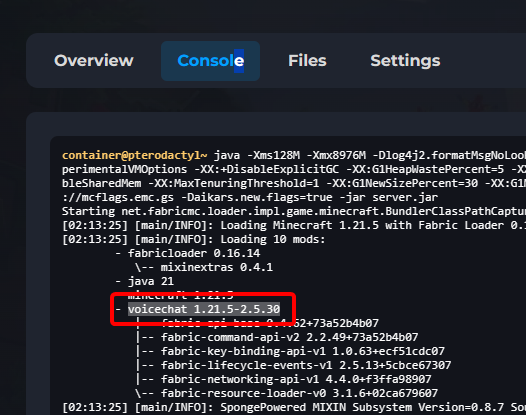Switch to the Files tab

[x=307, y=61]
